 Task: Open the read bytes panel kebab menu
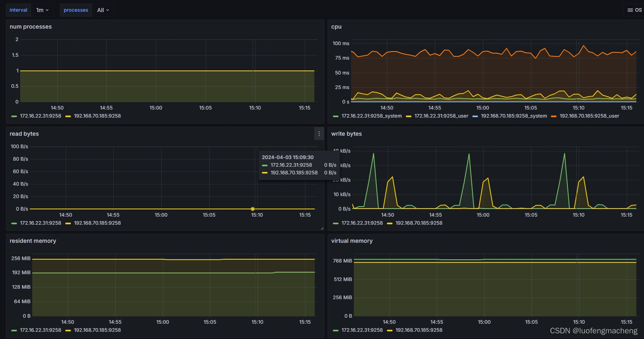pyautogui.click(x=319, y=134)
